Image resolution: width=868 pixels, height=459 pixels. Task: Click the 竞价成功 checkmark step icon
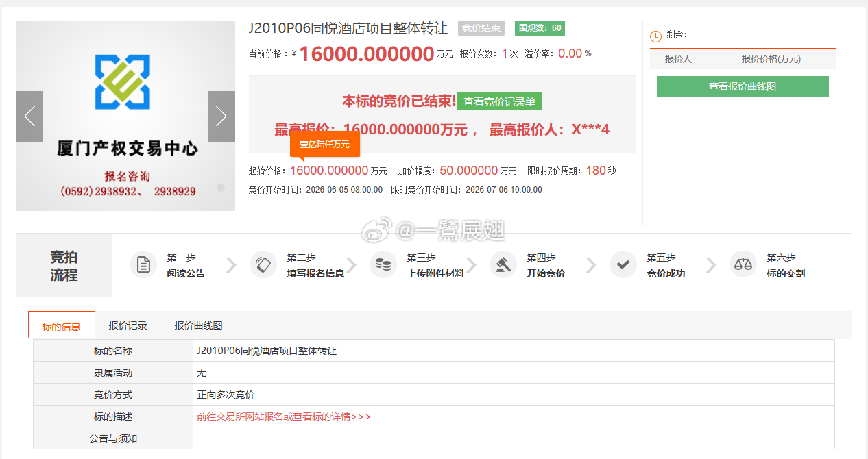[623, 264]
